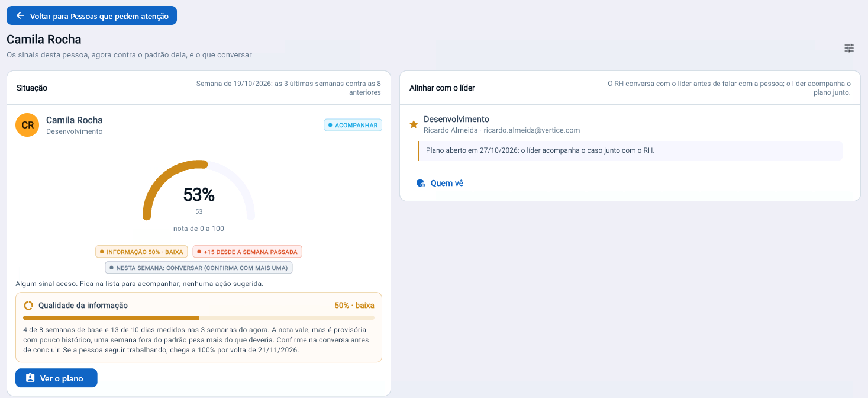The image size is (868, 398).
Task: Click the Nesta semana: conversar tag
Action: [199, 268]
